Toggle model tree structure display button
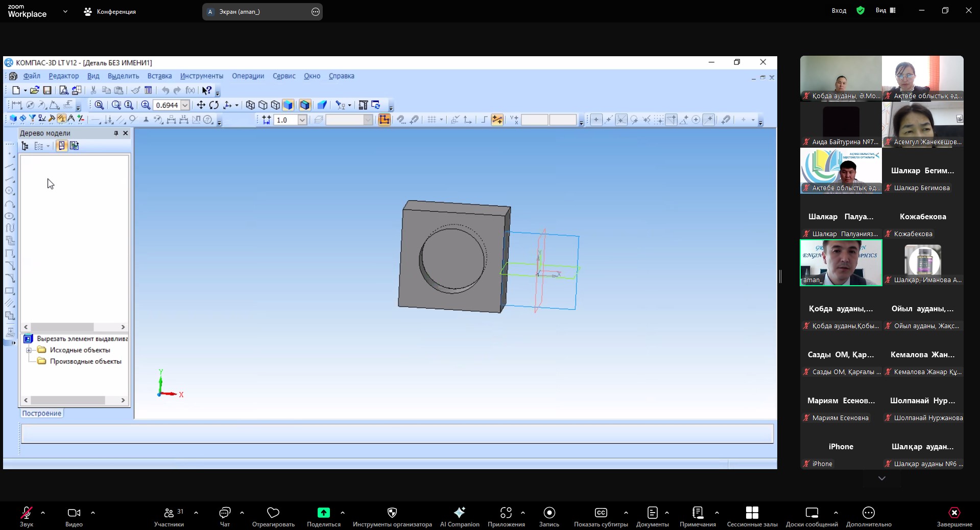980x530 pixels. (25, 146)
